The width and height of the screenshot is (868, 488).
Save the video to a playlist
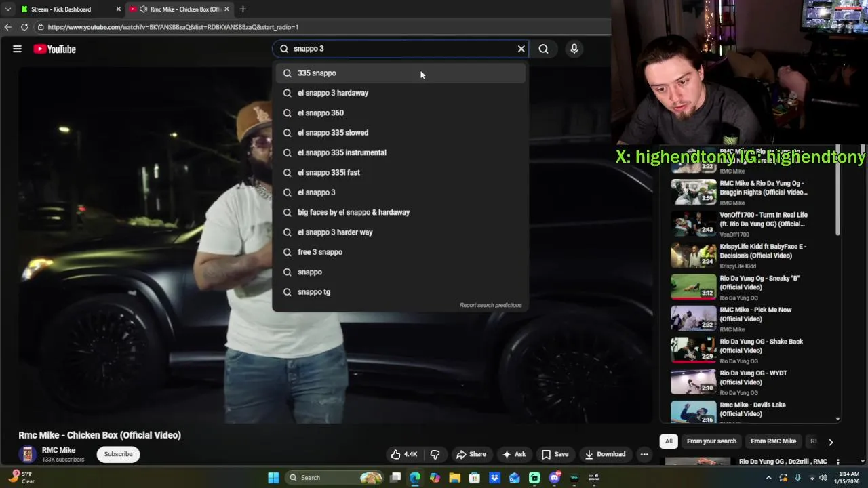tap(555, 454)
